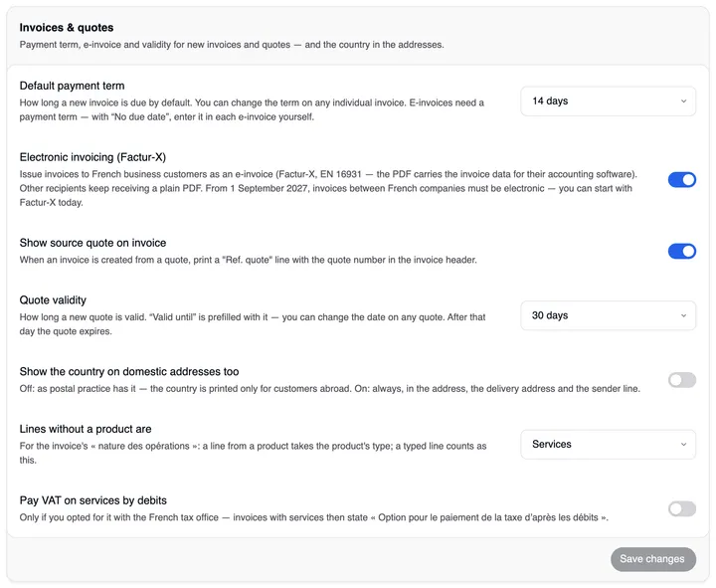Image resolution: width=716 pixels, height=588 pixels.
Task: Click the chevron in the 14 days selector
Action: coord(683,100)
